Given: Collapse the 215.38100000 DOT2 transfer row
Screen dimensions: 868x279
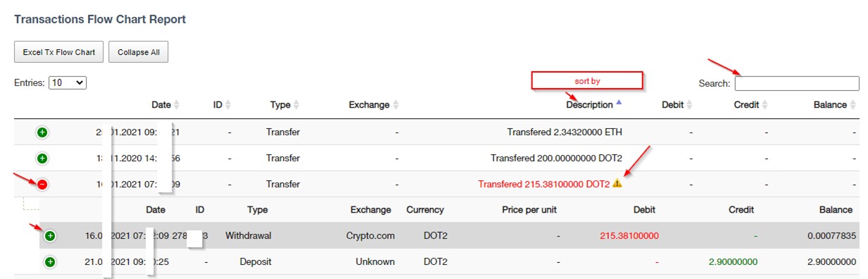Looking at the screenshot, I should [x=42, y=185].
